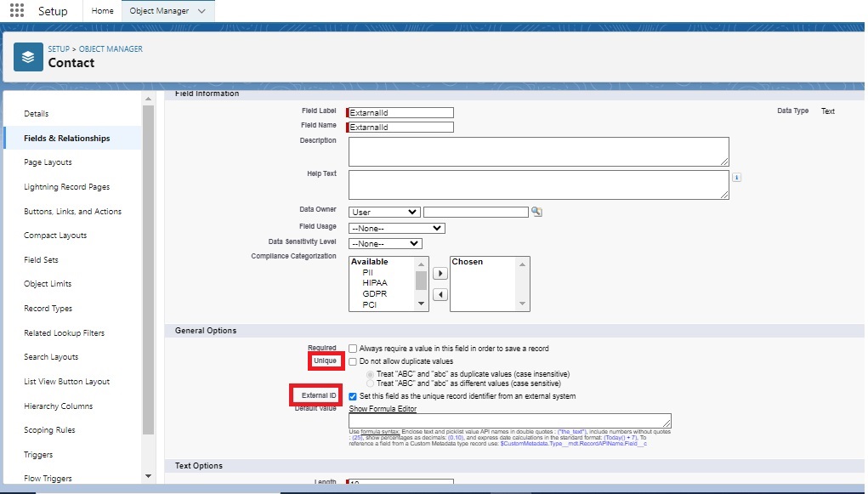Screen dimensions: 868x494
Task: Click the Available list scrollbar thumb
Action: tap(422, 281)
